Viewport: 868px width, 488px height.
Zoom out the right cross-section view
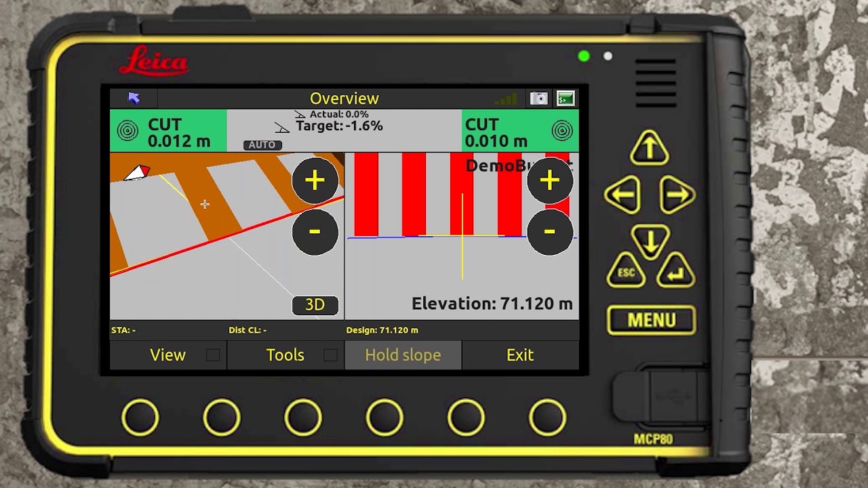click(550, 232)
